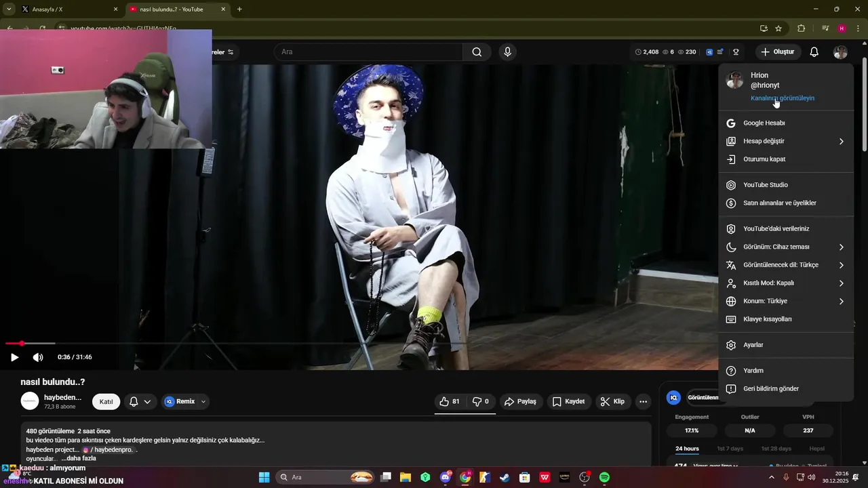The image size is (868, 488).
Task: Click the Klip scissors button
Action: coord(612,402)
